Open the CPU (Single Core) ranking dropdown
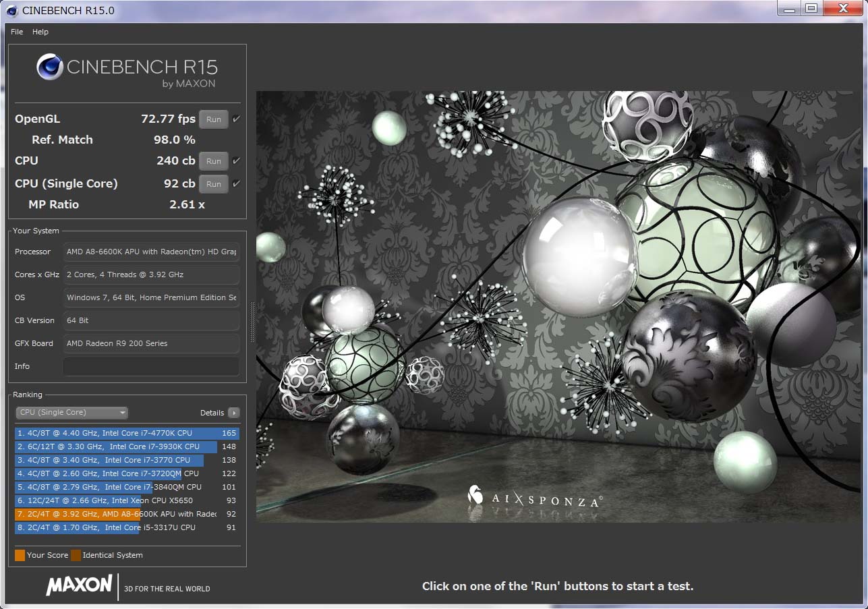The width and height of the screenshot is (868, 609). coord(71,413)
